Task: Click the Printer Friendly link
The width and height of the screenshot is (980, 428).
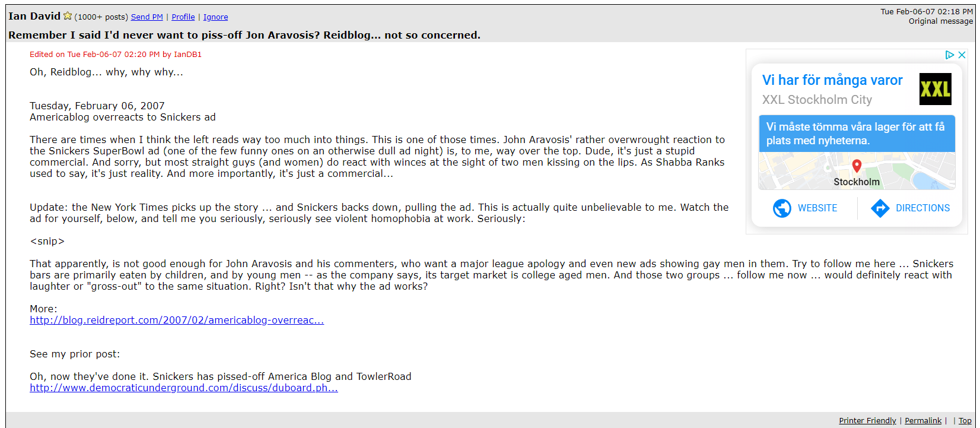Action: [x=867, y=420]
